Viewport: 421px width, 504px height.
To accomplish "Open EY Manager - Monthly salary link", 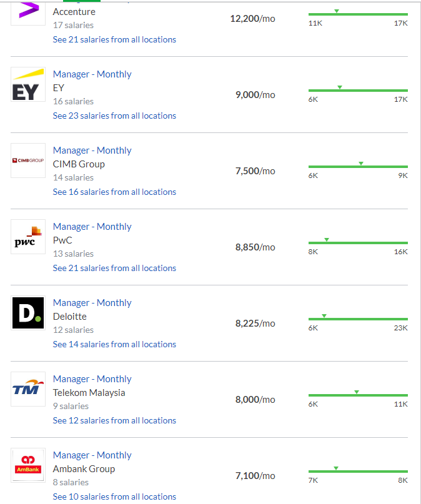I will [92, 74].
